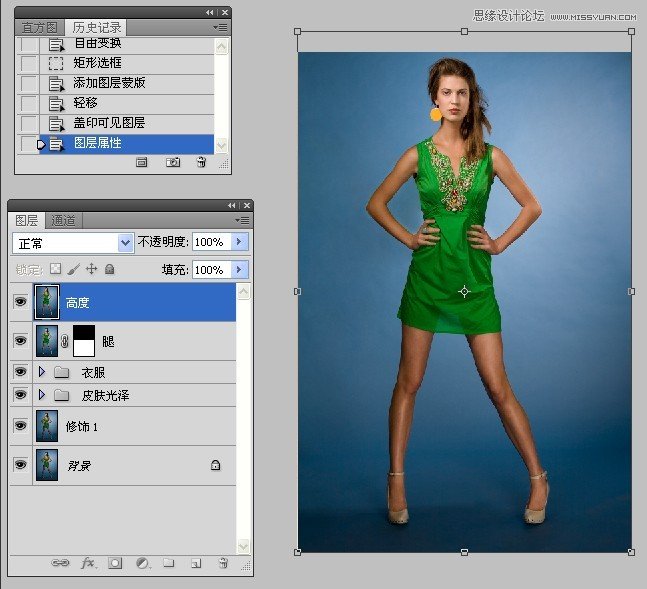Image resolution: width=647 pixels, height=589 pixels.
Task: Switch to the 通道 tab
Action: pos(63,221)
